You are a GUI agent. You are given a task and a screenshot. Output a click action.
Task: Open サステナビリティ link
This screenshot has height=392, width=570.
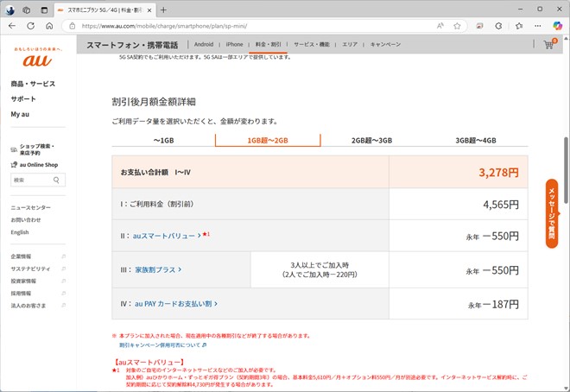(x=30, y=269)
